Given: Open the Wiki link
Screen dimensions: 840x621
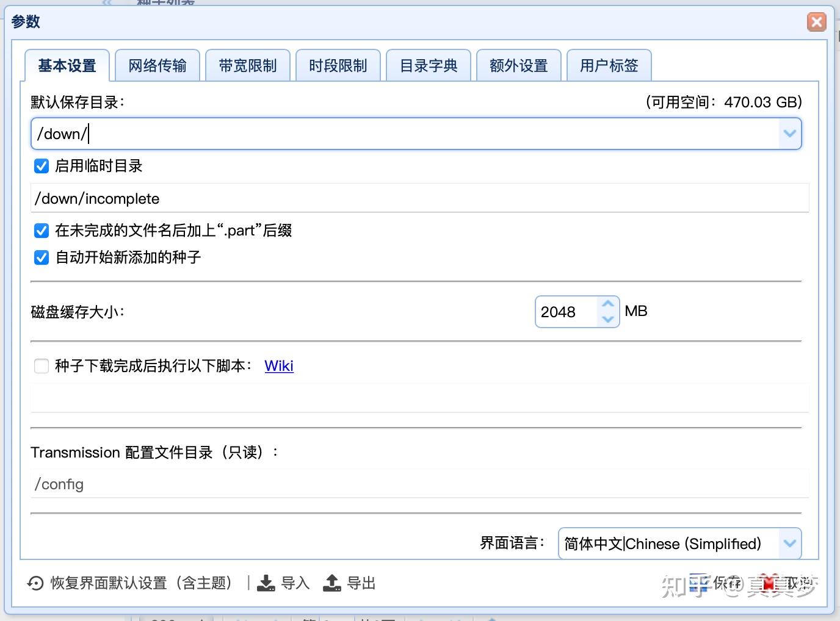Looking at the screenshot, I should pos(279,366).
